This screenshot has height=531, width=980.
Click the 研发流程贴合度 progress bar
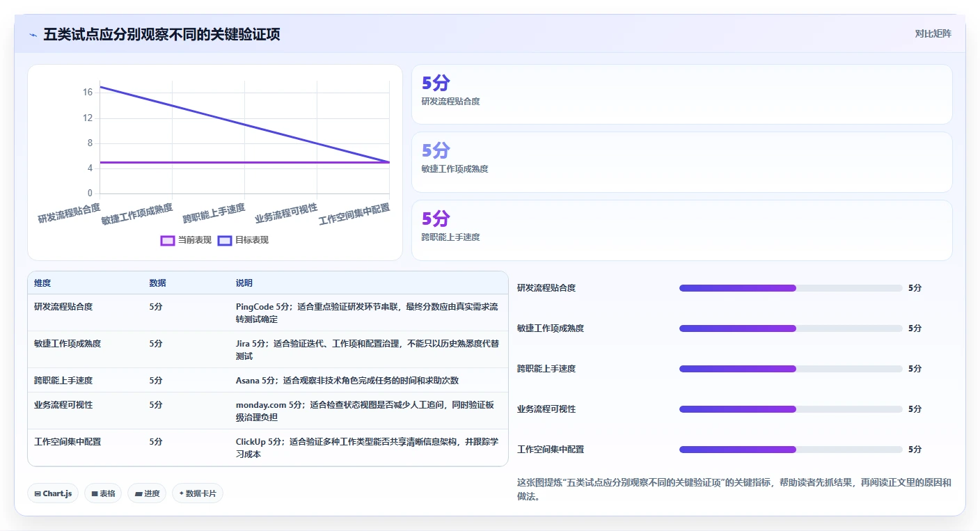791,288
